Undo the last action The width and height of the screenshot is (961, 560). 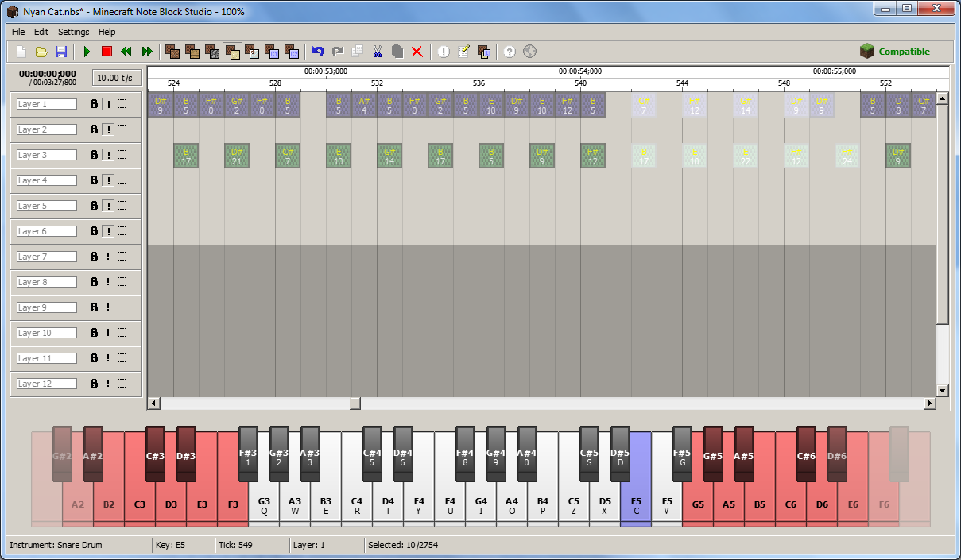click(x=318, y=52)
